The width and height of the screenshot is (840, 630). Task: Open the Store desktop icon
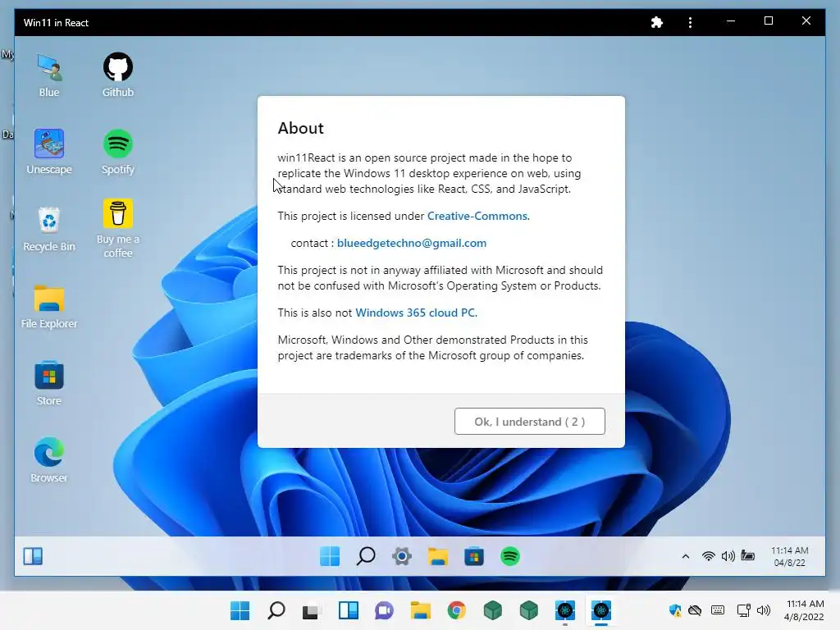point(48,384)
